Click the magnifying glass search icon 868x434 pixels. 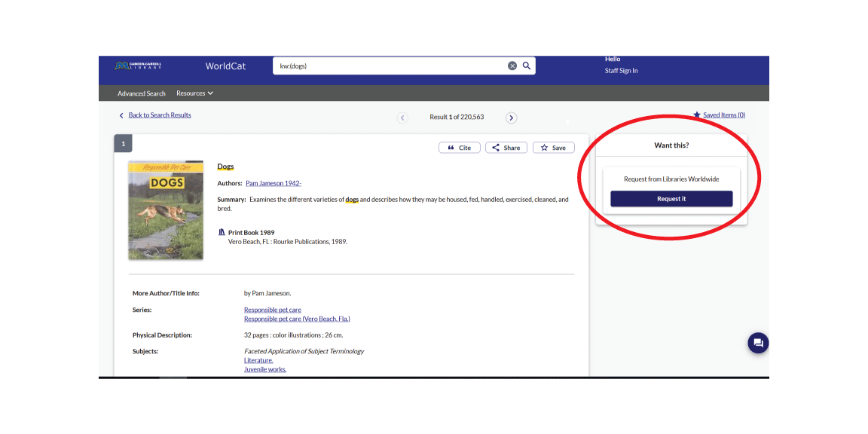click(x=527, y=66)
